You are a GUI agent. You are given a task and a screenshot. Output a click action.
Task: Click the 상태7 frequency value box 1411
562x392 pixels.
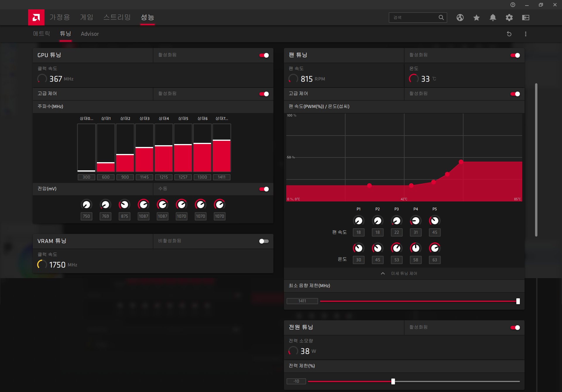click(221, 177)
